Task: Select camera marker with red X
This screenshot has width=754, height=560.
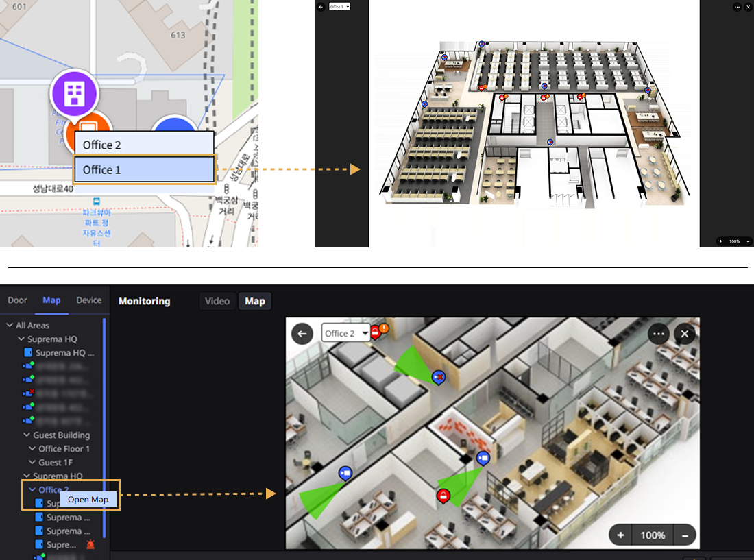Action: (x=439, y=377)
